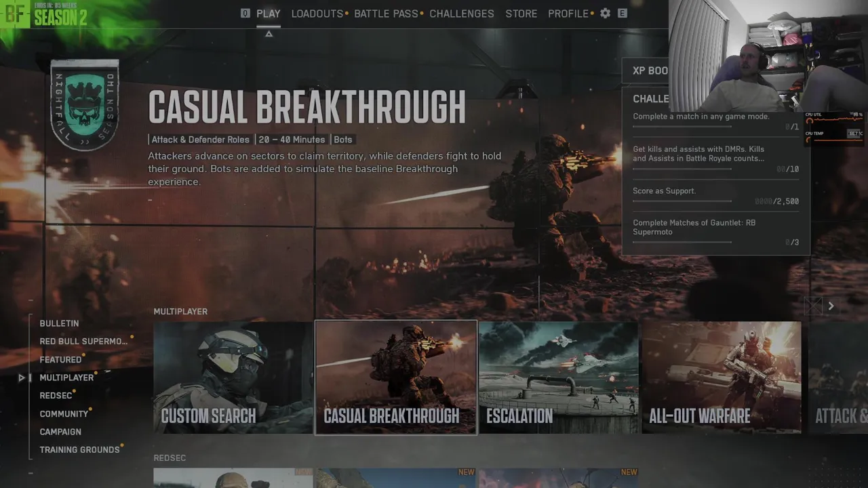Click the /2,500 Support score counter
This screenshot has height=488, width=868.
click(x=777, y=201)
